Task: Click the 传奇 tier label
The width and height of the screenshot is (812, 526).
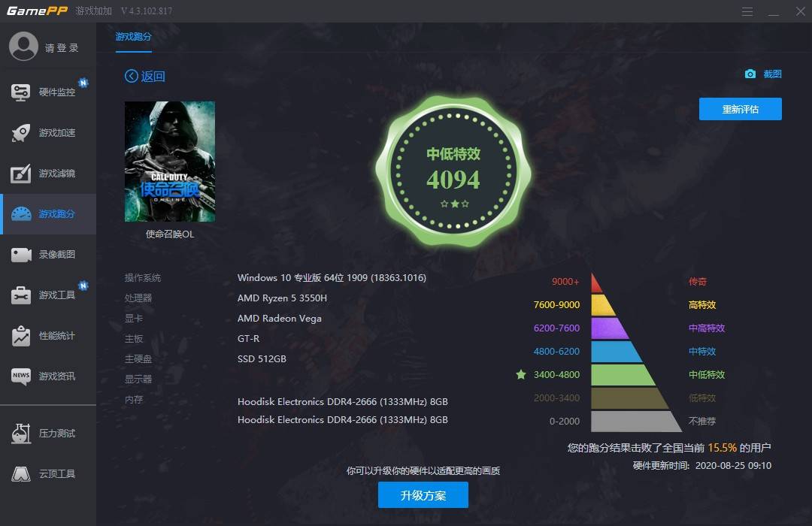Action: pyautogui.click(x=698, y=282)
